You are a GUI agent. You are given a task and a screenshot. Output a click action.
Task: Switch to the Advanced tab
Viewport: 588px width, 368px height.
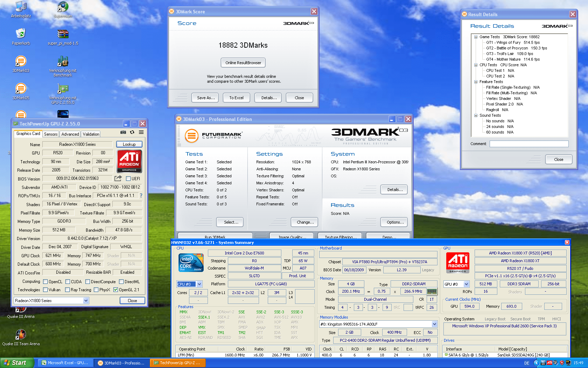[70, 134]
